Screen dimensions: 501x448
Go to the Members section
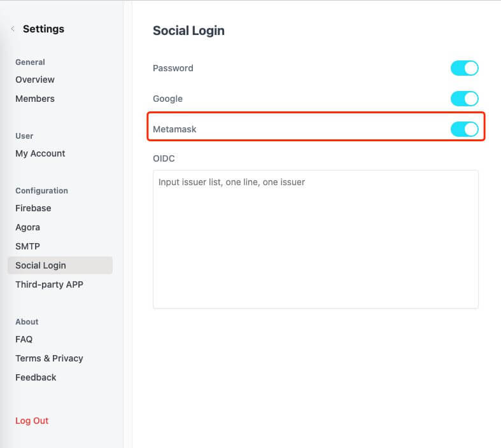pyautogui.click(x=35, y=99)
